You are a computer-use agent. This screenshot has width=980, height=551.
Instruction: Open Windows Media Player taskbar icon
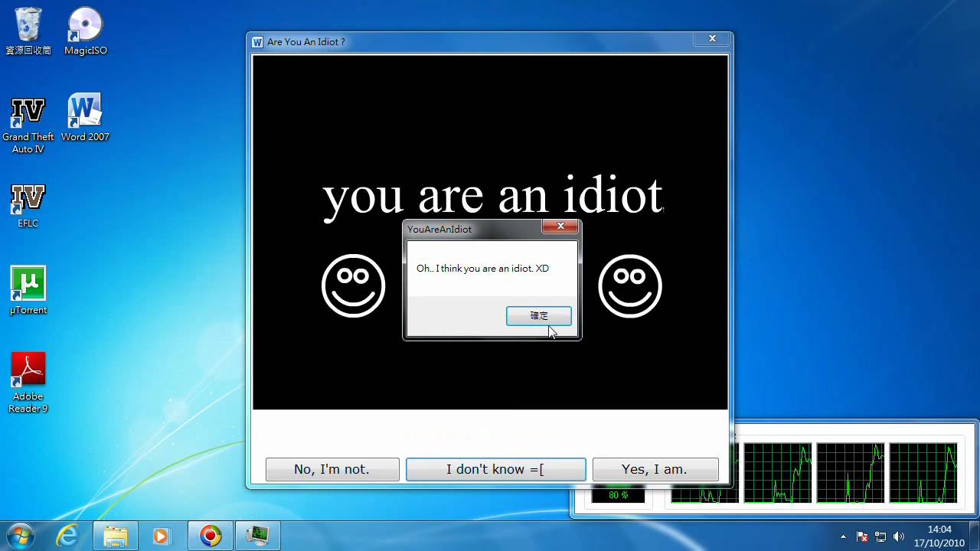coord(161,536)
